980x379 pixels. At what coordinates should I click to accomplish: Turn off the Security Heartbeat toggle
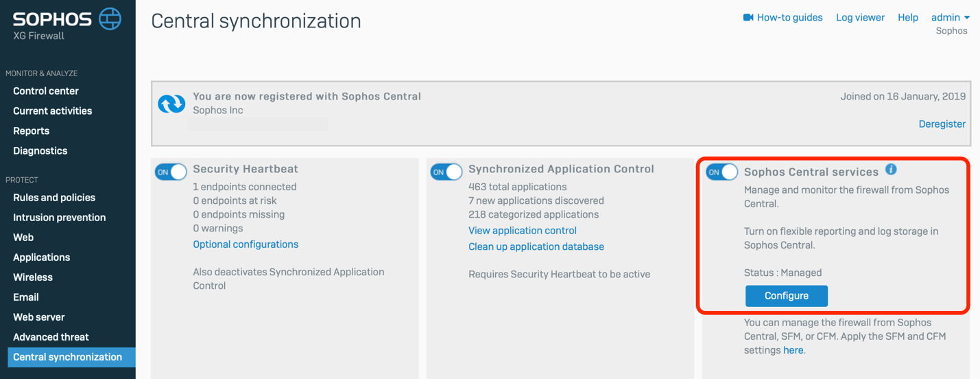click(171, 172)
